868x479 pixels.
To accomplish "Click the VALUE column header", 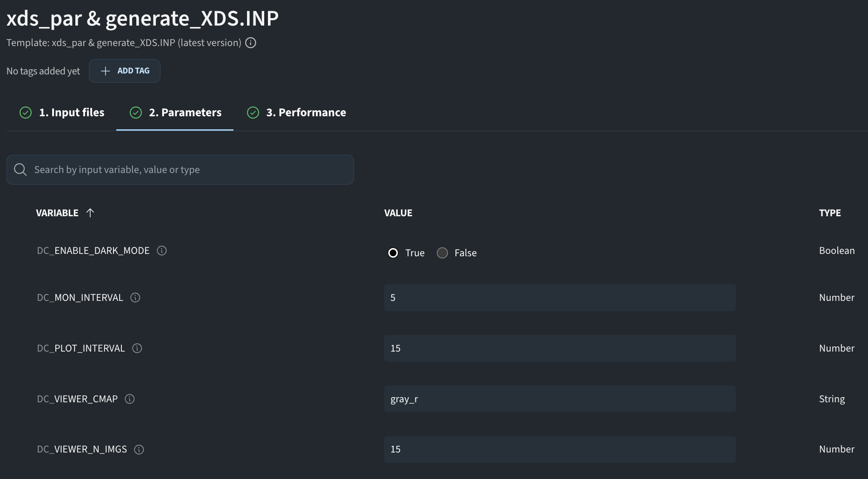I will tap(398, 213).
